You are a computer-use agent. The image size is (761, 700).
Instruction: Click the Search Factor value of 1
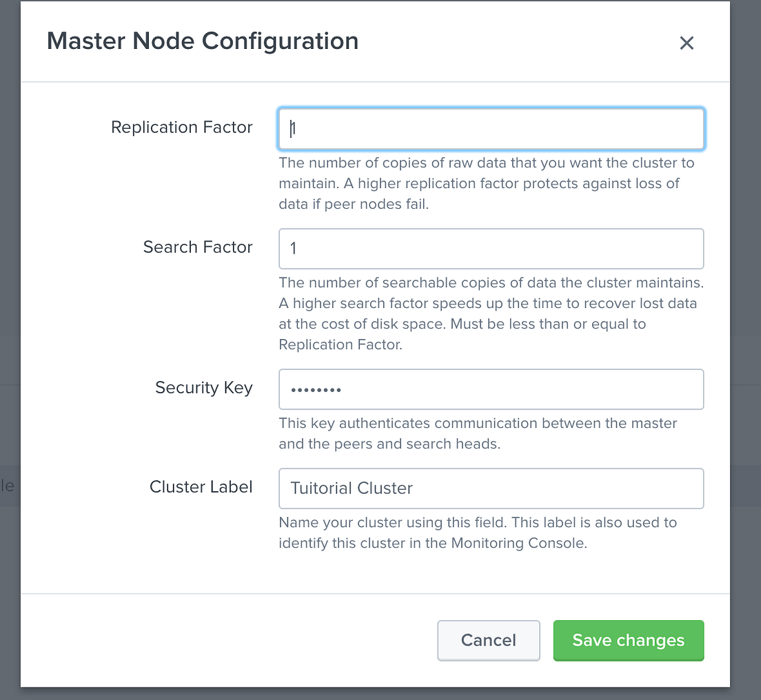293,249
